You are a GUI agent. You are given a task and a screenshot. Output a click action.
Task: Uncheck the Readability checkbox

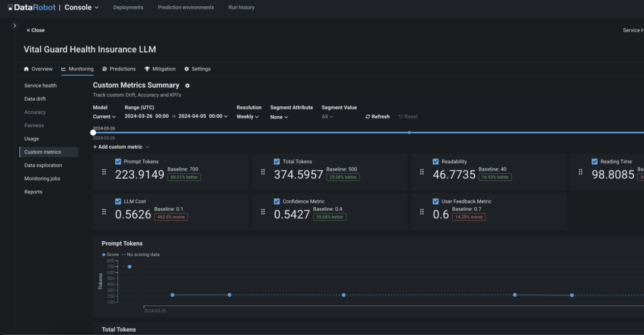coord(436,162)
